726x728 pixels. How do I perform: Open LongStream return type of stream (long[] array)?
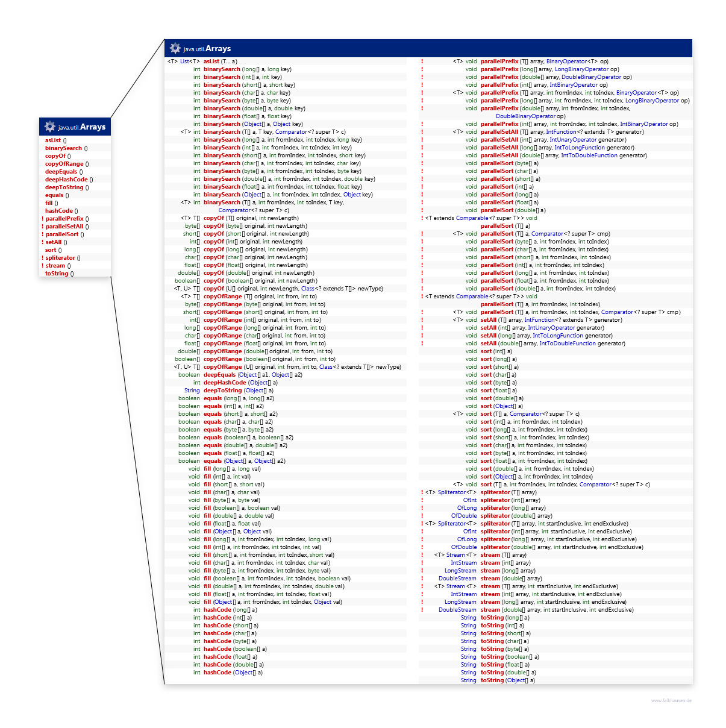[x=461, y=571]
